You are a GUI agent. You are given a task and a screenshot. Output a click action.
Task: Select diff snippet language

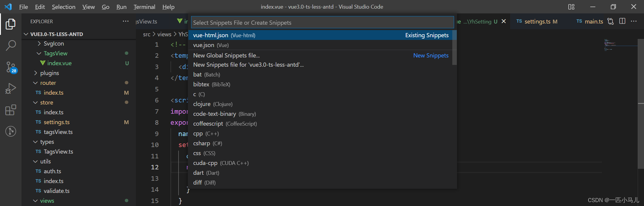pos(321,182)
